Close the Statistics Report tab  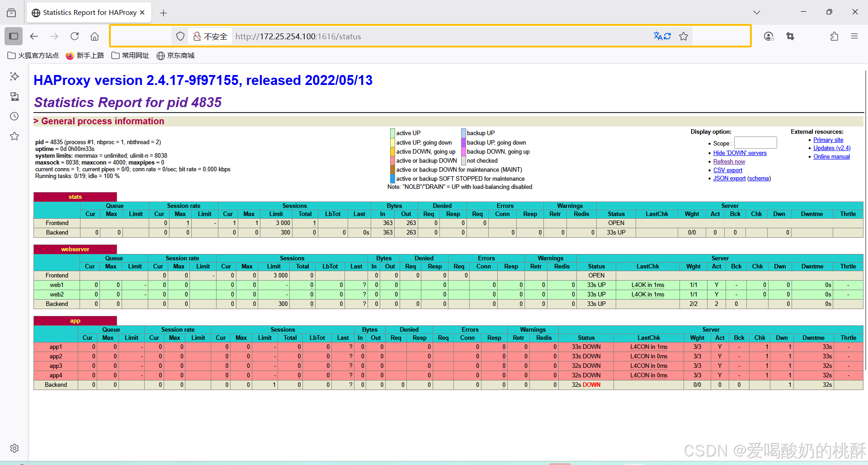(x=142, y=13)
